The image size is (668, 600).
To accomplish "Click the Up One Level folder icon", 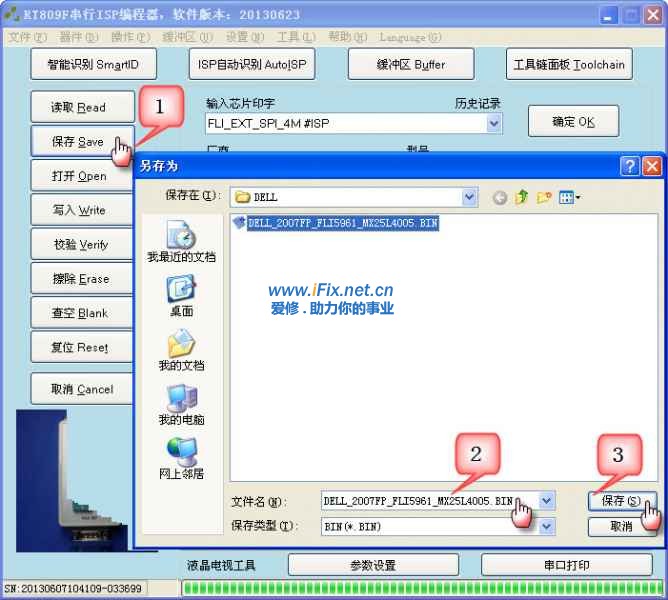I will click(521, 197).
